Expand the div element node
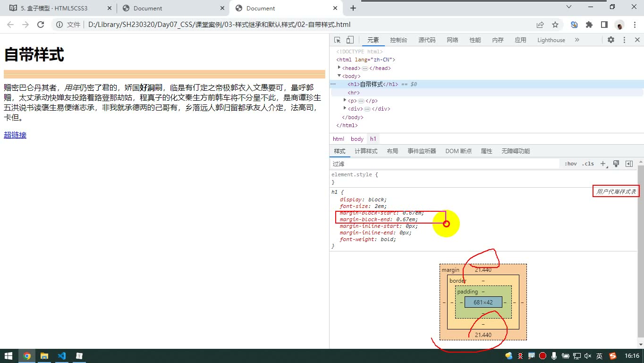 click(x=345, y=108)
